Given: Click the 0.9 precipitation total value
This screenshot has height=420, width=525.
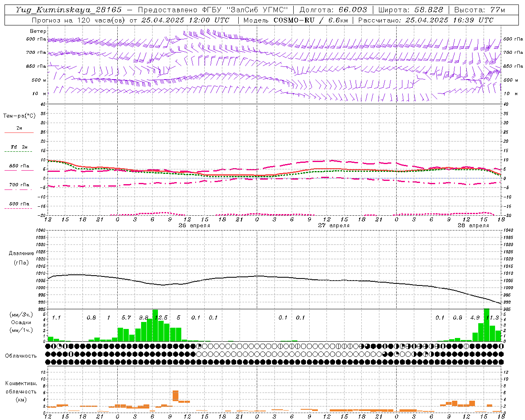Looking at the screenshot, I should coord(458,317).
